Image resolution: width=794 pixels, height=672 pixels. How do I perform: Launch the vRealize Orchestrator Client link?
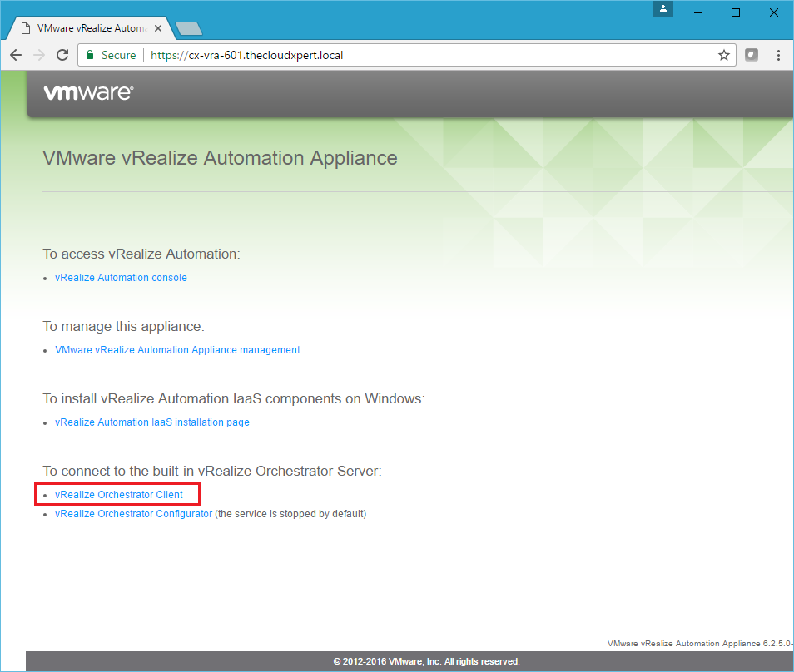(118, 495)
